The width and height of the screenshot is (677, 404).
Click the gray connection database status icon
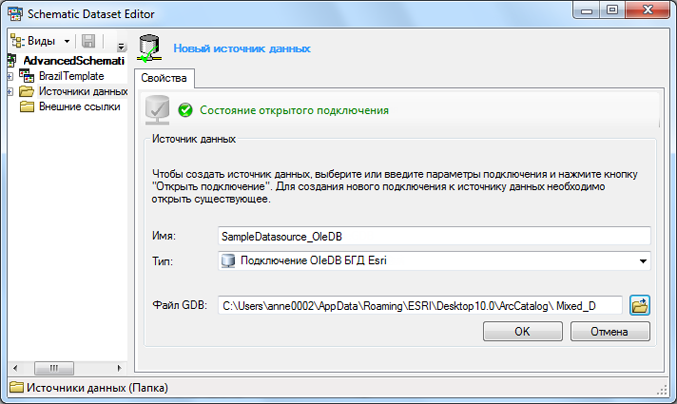tap(157, 110)
